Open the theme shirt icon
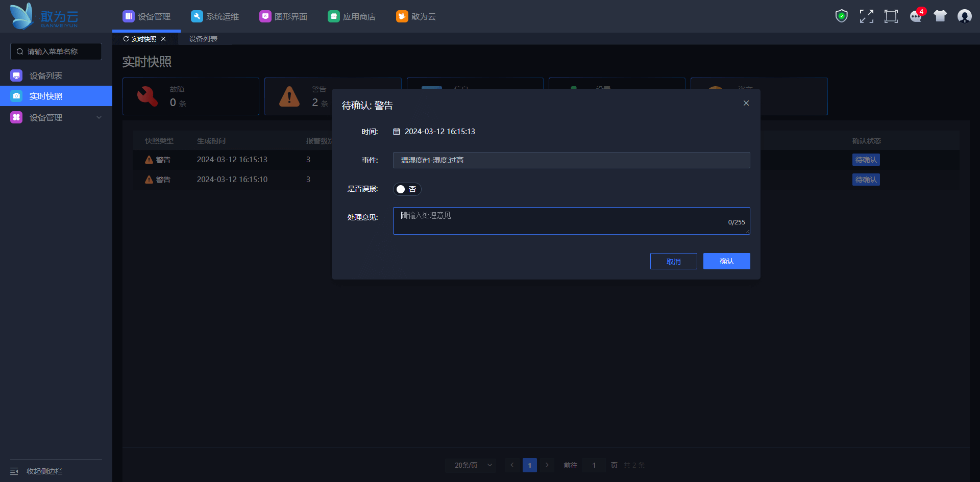Image resolution: width=980 pixels, height=482 pixels. click(940, 16)
